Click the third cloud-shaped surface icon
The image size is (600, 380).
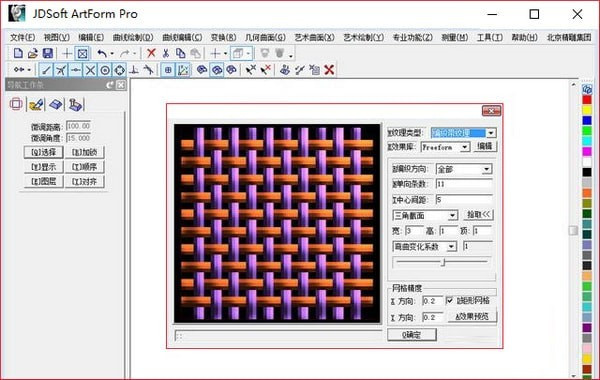232,70
